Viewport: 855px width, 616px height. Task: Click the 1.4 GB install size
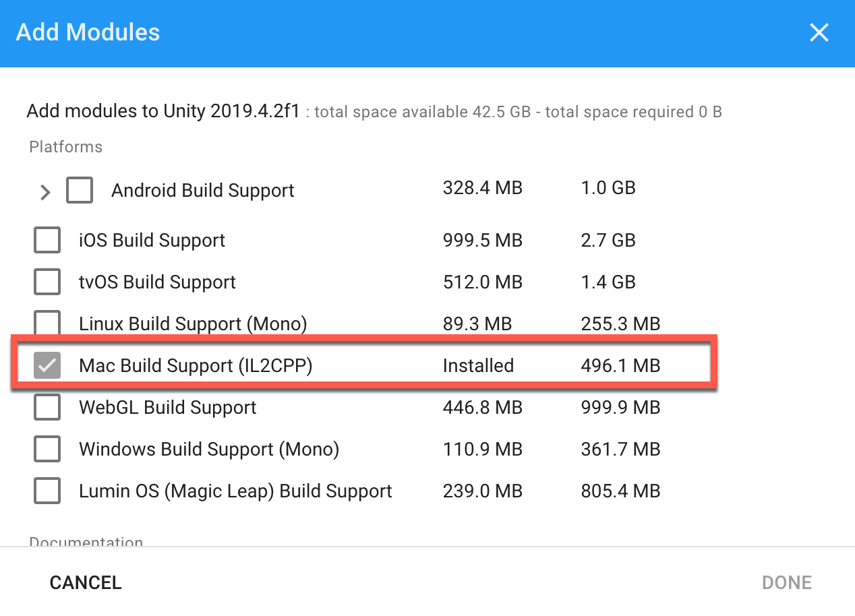pos(608,282)
